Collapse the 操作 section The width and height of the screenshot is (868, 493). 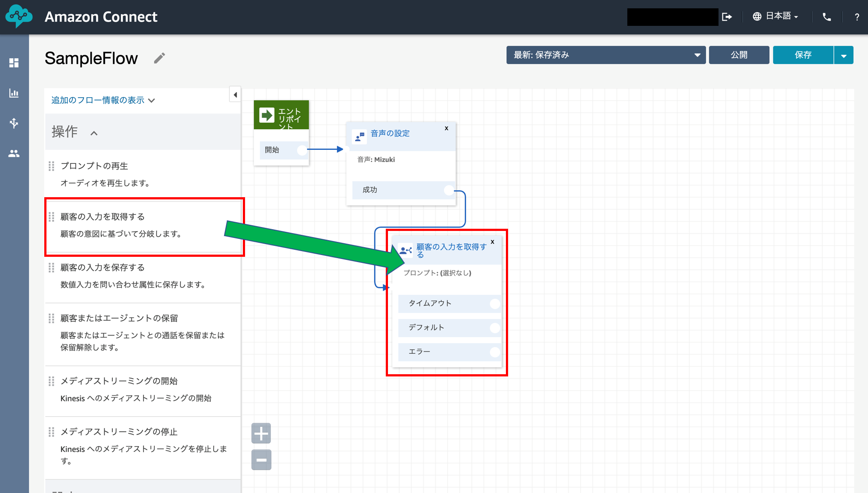click(x=94, y=133)
